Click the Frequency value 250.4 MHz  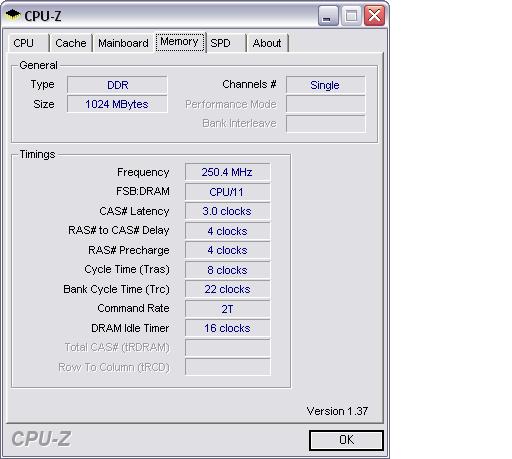pyautogui.click(x=227, y=172)
